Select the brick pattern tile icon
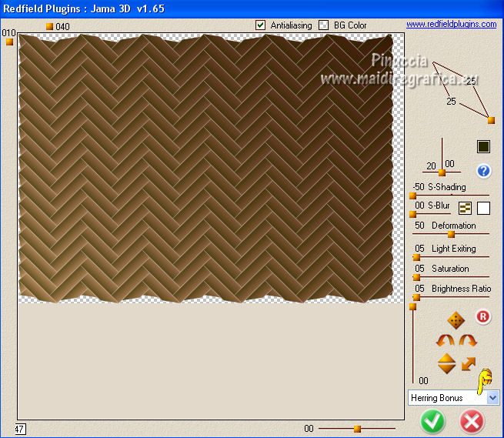Screen dimensions: 504x438 [465, 209]
